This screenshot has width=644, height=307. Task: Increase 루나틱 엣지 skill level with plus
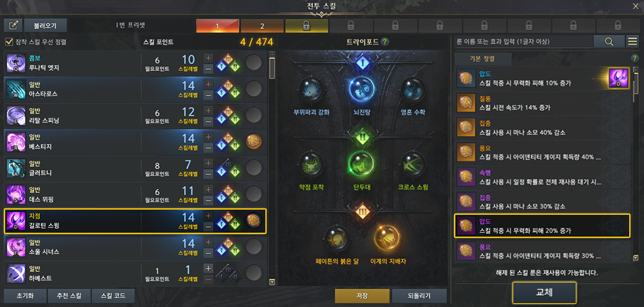click(208, 58)
